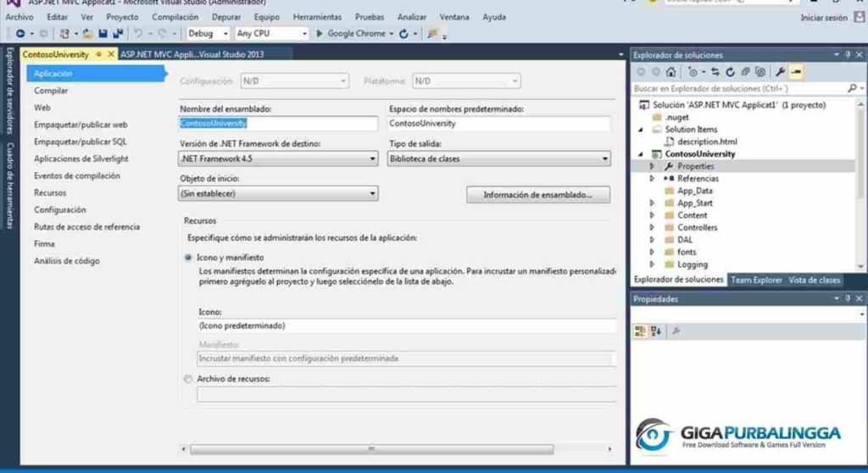Select the Archivo de recursos radio button
868x473 pixels.
point(188,380)
